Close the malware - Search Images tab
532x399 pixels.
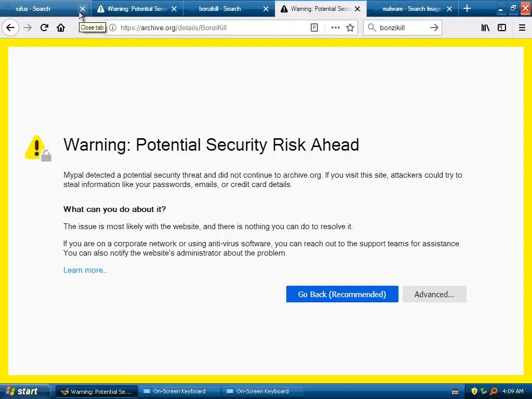449,9
